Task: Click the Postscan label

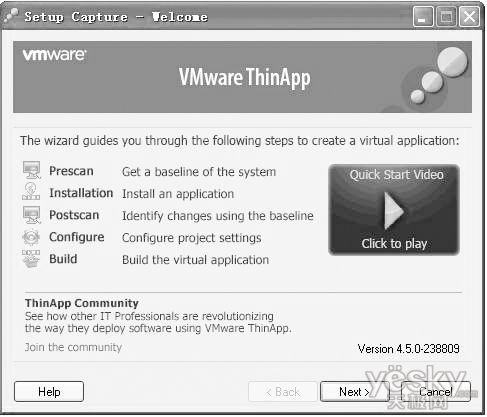Action: click(74, 215)
